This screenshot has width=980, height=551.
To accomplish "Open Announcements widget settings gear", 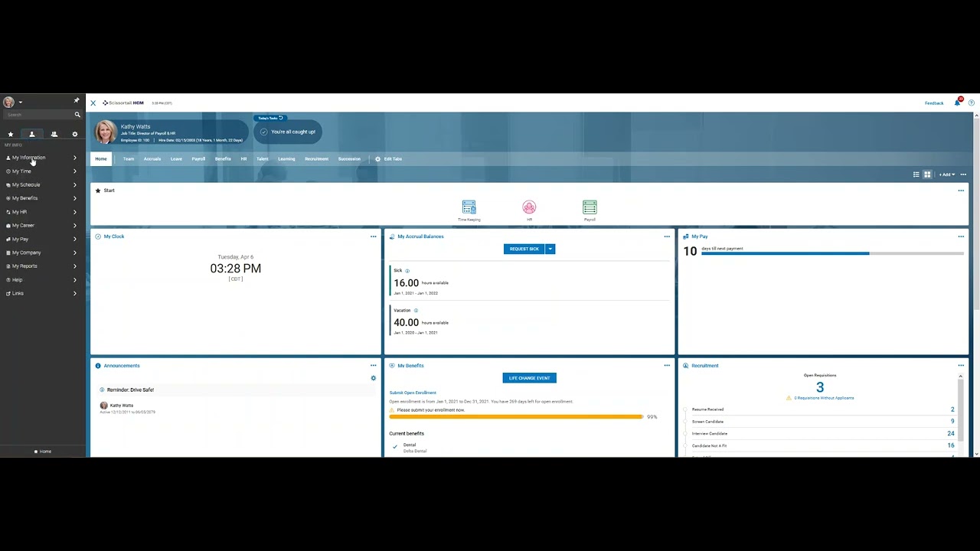I will (374, 378).
